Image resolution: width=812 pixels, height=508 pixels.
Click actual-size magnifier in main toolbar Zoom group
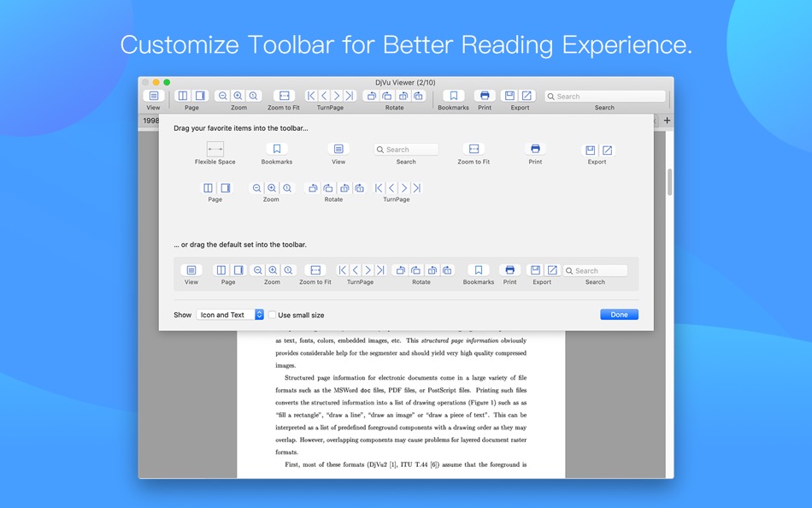tap(253, 96)
